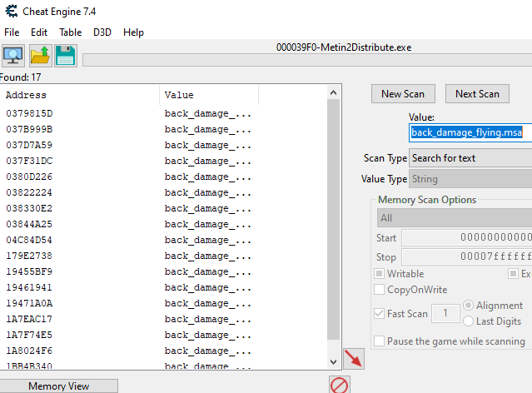Select result address 19471A0A
This screenshot has height=393, width=532.
[29, 303]
